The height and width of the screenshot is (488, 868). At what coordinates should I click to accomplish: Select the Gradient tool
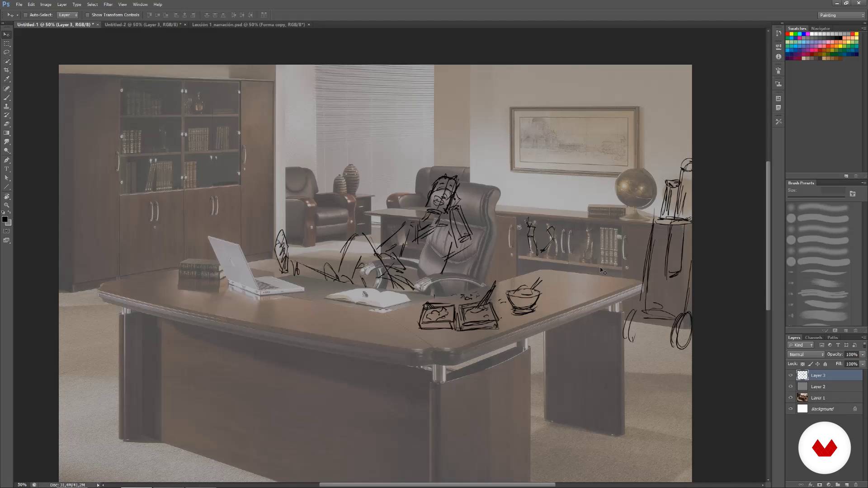pos(6,133)
